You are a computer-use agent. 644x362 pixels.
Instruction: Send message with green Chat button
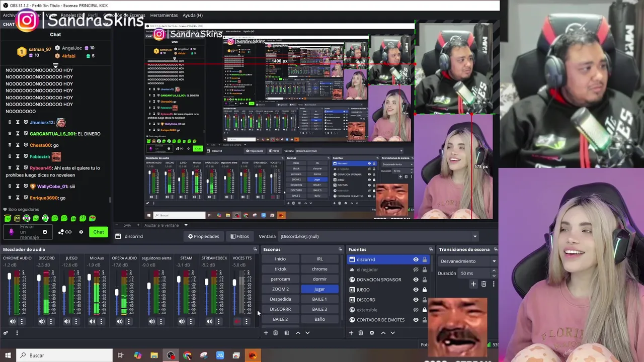(99, 232)
